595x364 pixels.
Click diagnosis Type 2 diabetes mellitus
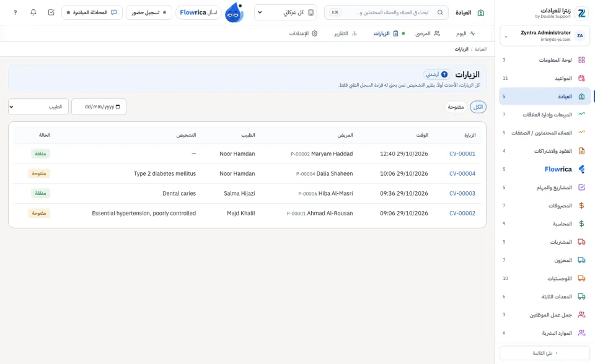[x=165, y=173]
